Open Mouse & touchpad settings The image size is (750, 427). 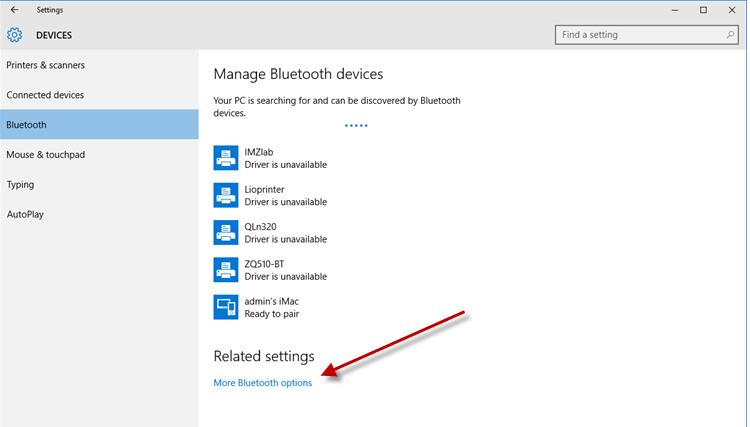point(46,155)
